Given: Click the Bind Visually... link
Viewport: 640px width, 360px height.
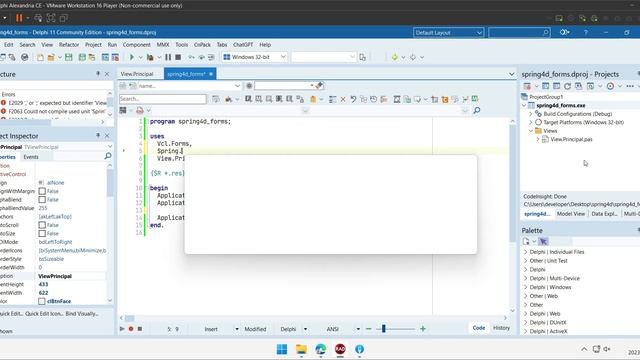Looking at the screenshot, I should point(82,313).
